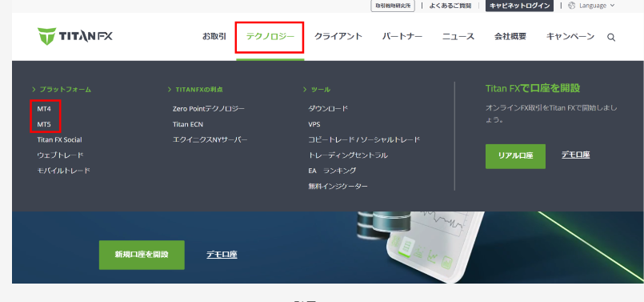Click the デモ口座 link beside リアル口座
Image resolution: width=644 pixels, height=302 pixels.
575,155
